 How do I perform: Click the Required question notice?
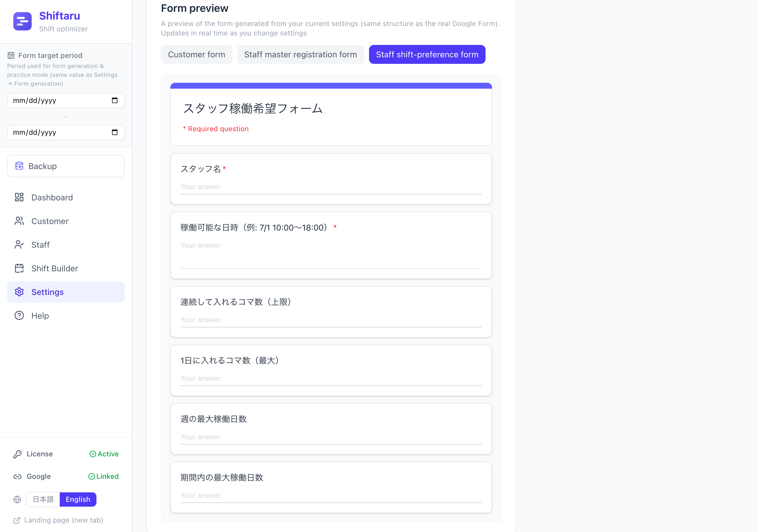216,129
